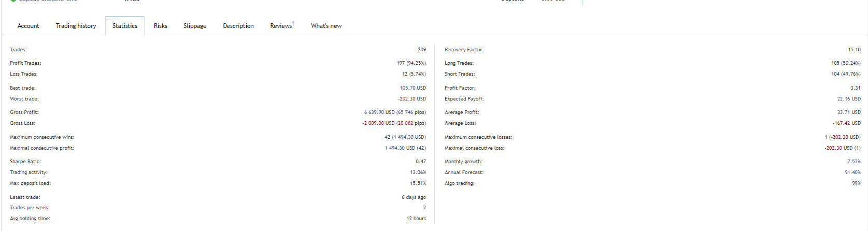This screenshot has height=231, width=868.
Task: Click the Maximal consecutive loss value
Action: point(843,148)
